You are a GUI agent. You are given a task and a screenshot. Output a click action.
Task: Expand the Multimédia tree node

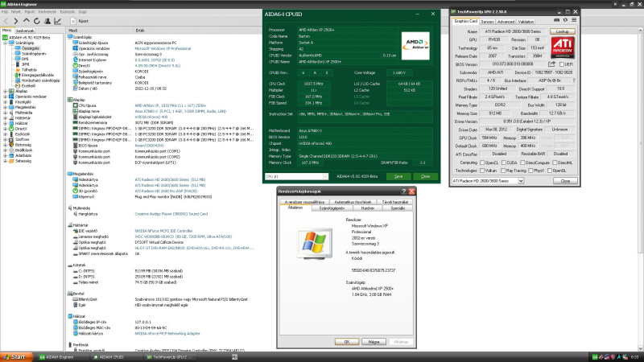click(5, 113)
